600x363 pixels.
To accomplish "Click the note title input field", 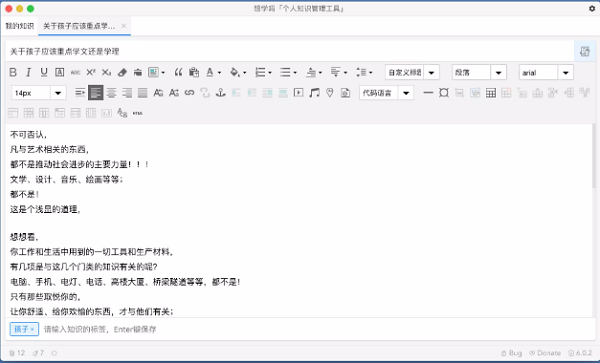I will pos(289,51).
